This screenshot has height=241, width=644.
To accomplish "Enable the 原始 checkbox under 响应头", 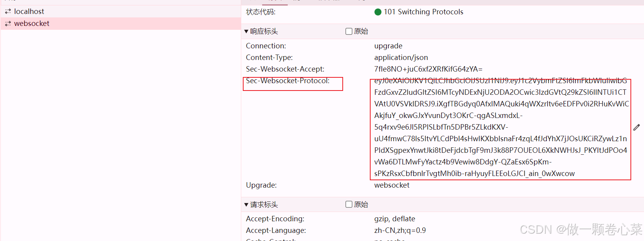I will tap(349, 31).
